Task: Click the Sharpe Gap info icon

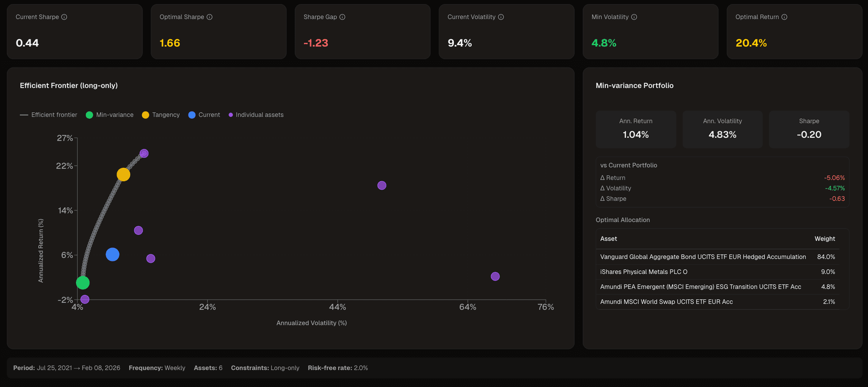Action: 342,17
